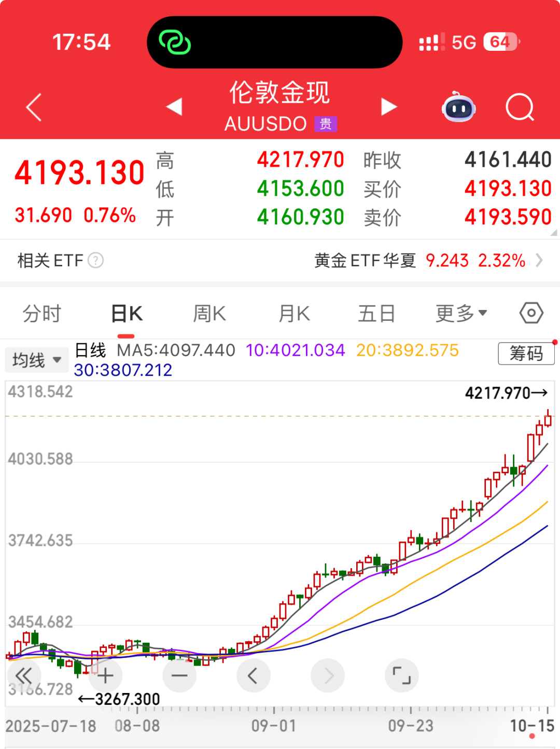Screen dimensions: 560x749
Task: Open the robot AI assistant
Action: click(x=458, y=107)
